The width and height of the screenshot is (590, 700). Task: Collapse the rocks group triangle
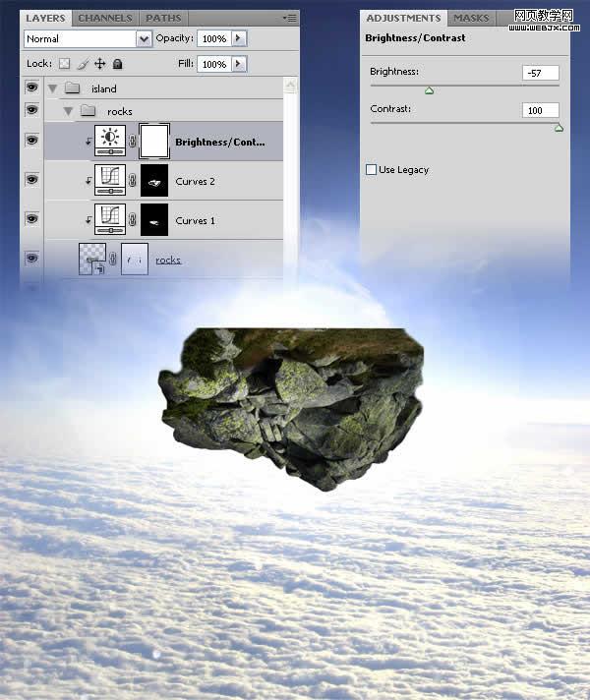coord(68,111)
